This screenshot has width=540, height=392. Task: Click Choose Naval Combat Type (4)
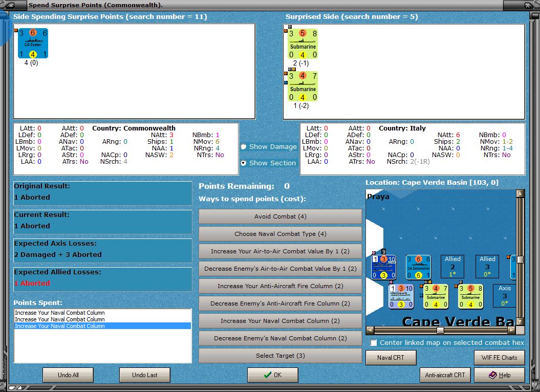(280, 234)
